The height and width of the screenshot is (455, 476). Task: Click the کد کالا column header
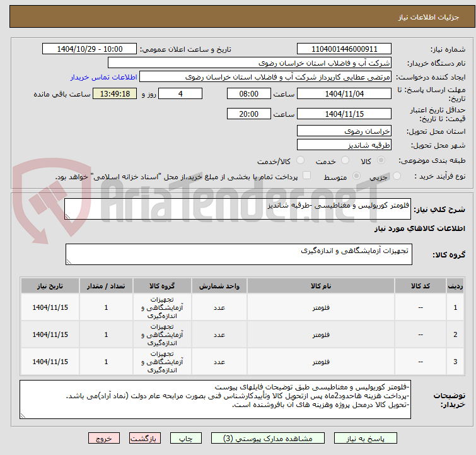(x=421, y=286)
